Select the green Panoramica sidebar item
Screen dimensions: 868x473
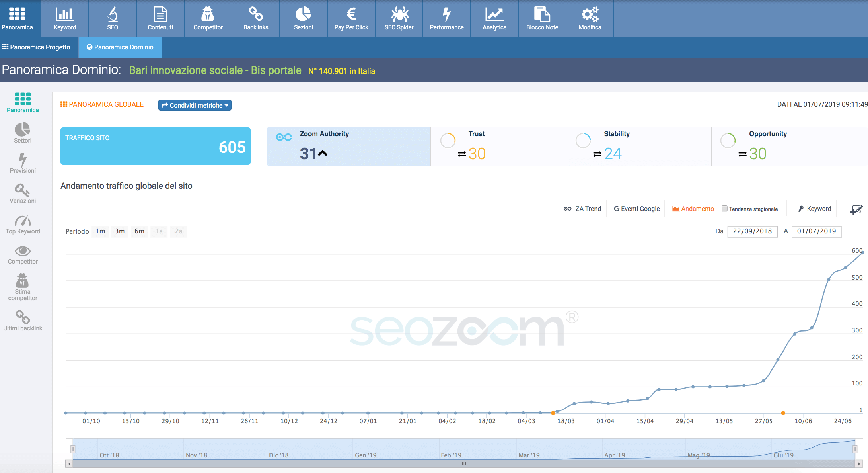[x=23, y=103]
